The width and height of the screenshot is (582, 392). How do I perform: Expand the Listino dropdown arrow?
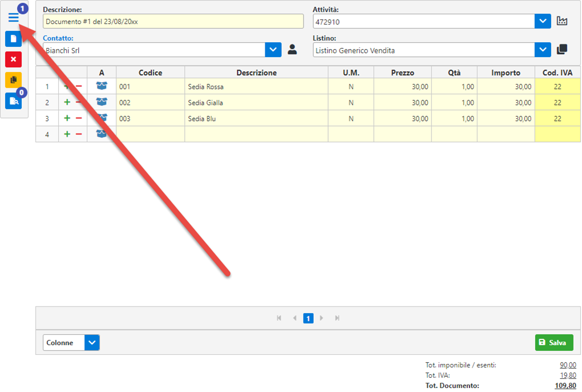point(543,50)
